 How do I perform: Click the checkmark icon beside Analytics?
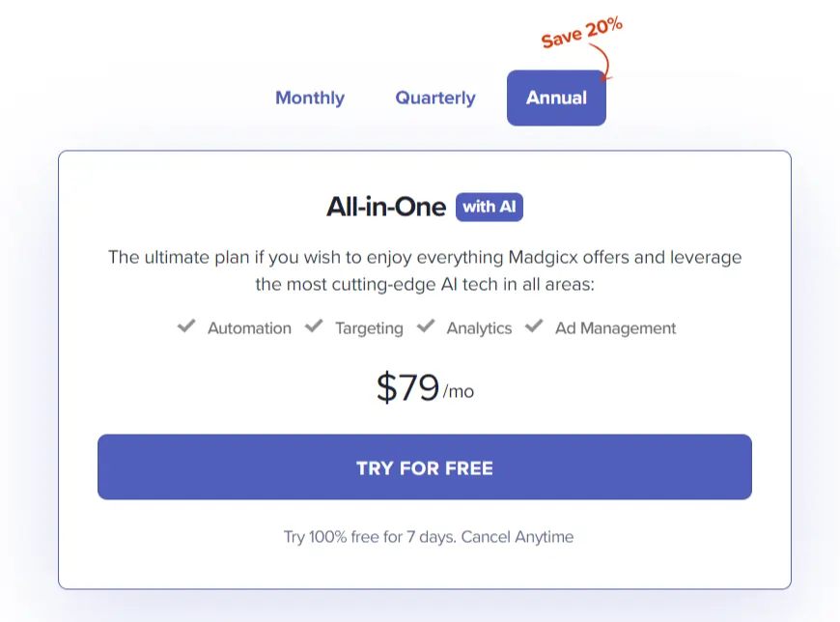coord(426,327)
